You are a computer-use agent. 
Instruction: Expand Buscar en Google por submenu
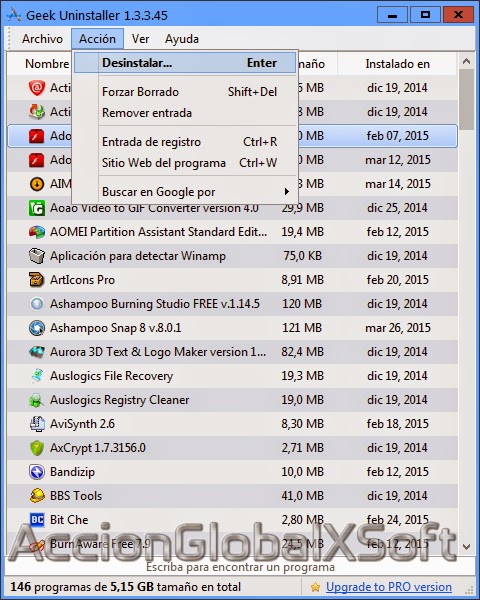coord(185,192)
